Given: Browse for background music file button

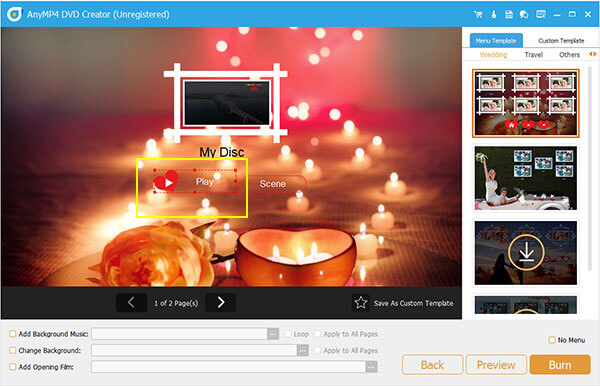Looking at the screenshot, I should (273, 334).
